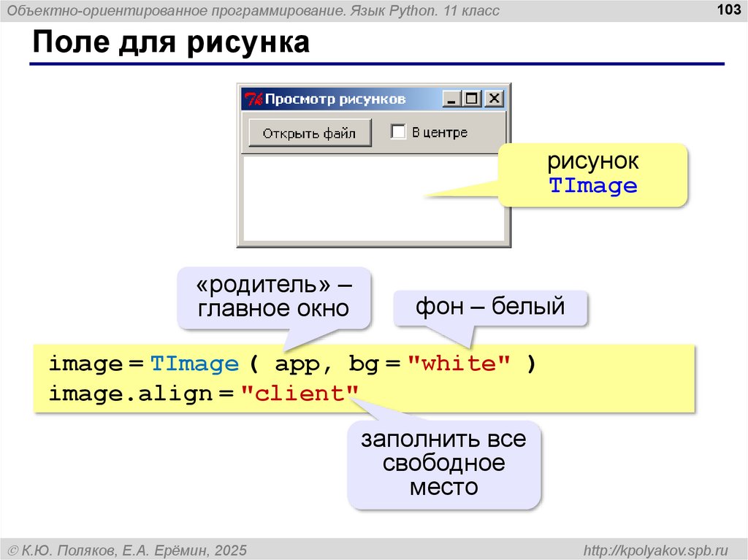Click the blue TImage word in code
748x560 pixels.
[194, 364]
